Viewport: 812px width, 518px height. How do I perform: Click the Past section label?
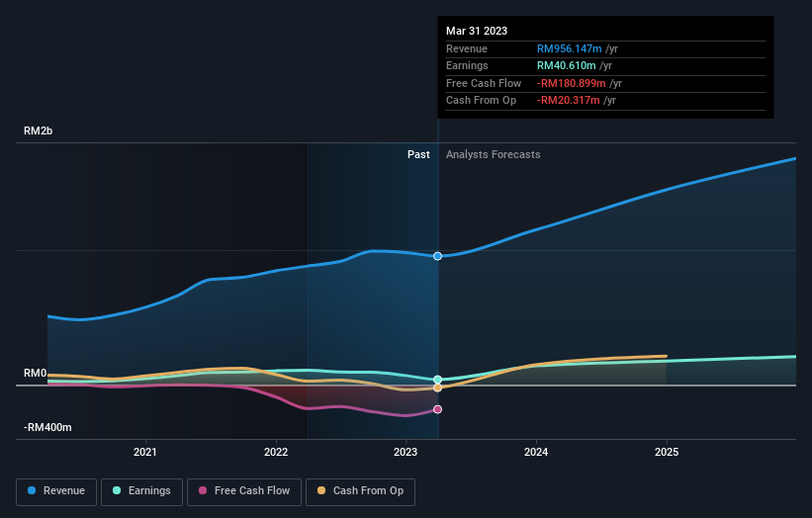click(418, 154)
